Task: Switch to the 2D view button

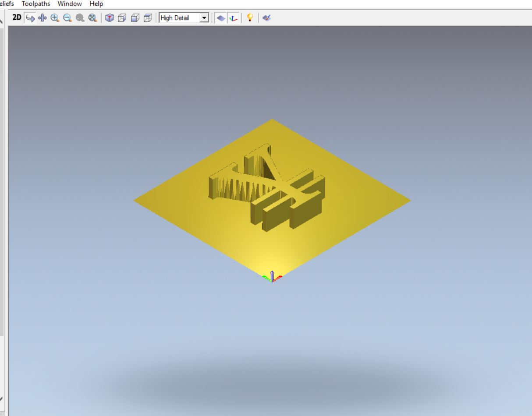Action: pyautogui.click(x=17, y=18)
